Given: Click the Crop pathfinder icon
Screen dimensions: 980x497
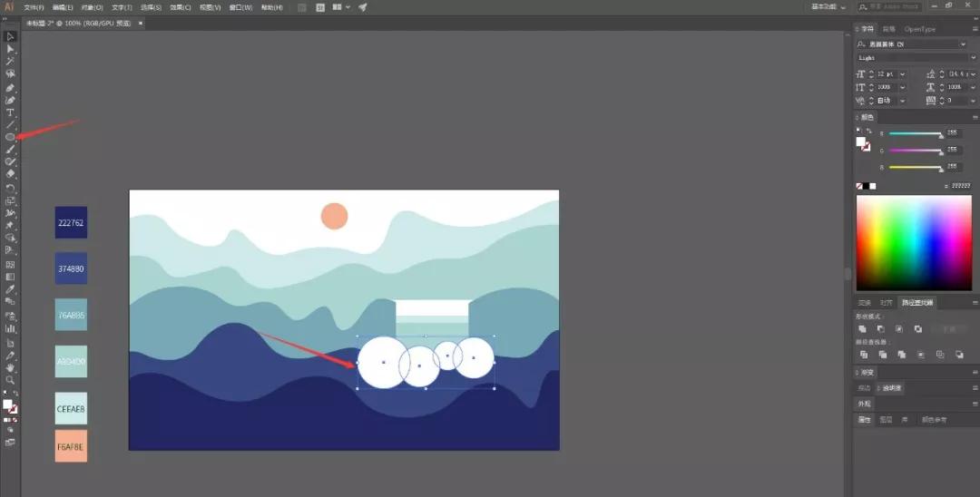Looking at the screenshot, I should (921, 355).
